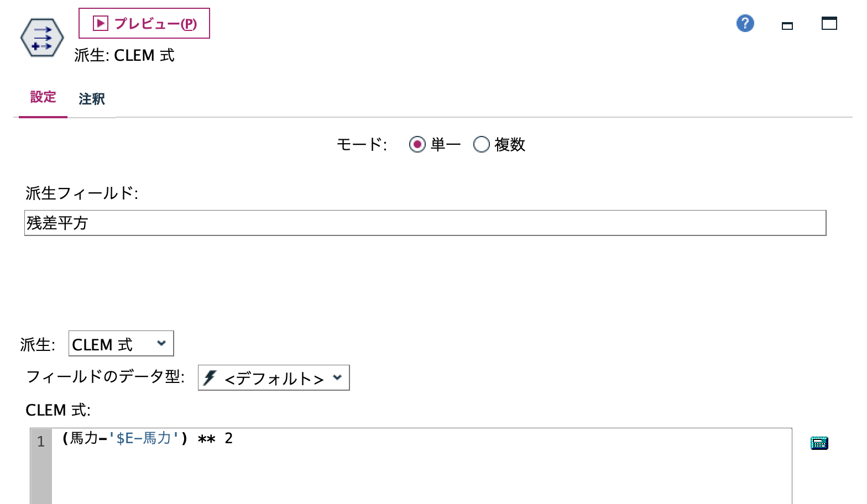Click the プレビュー(P) button

point(145,23)
